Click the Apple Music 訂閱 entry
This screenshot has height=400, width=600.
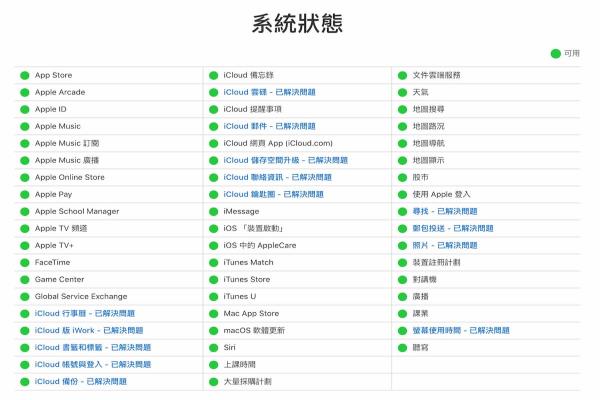coord(67,143)
